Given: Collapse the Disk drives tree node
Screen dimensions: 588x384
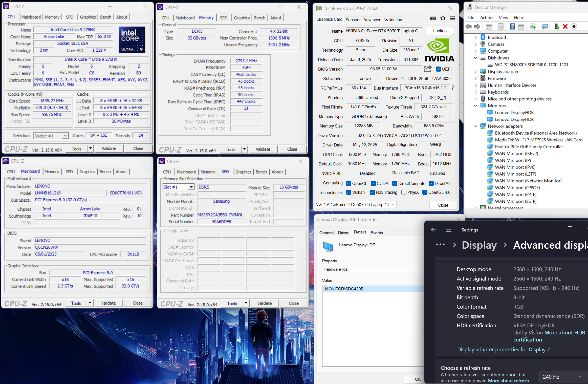Looking at the screenshot, I should point(475,58).
